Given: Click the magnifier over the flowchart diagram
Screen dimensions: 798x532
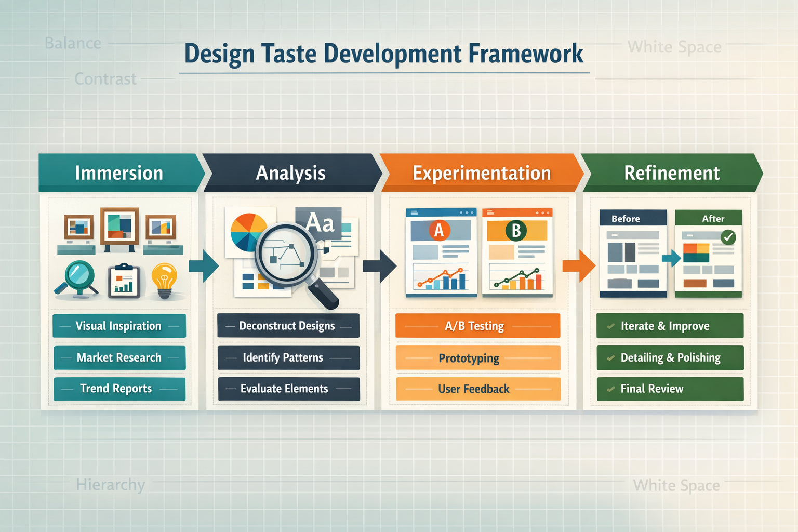Looking at the screenshot, I should click(x=286, y=255).
